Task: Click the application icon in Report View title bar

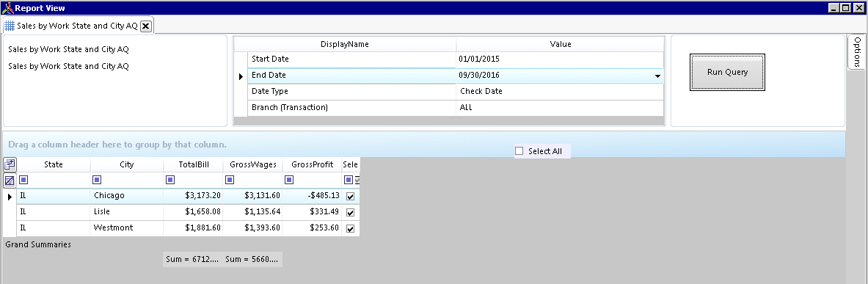Action: pos(7,8)
